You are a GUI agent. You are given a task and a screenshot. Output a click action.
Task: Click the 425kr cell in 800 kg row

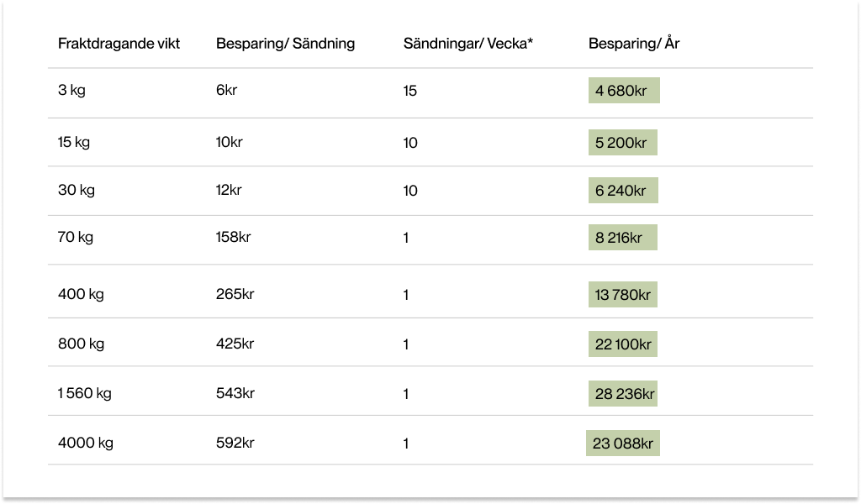235,344
